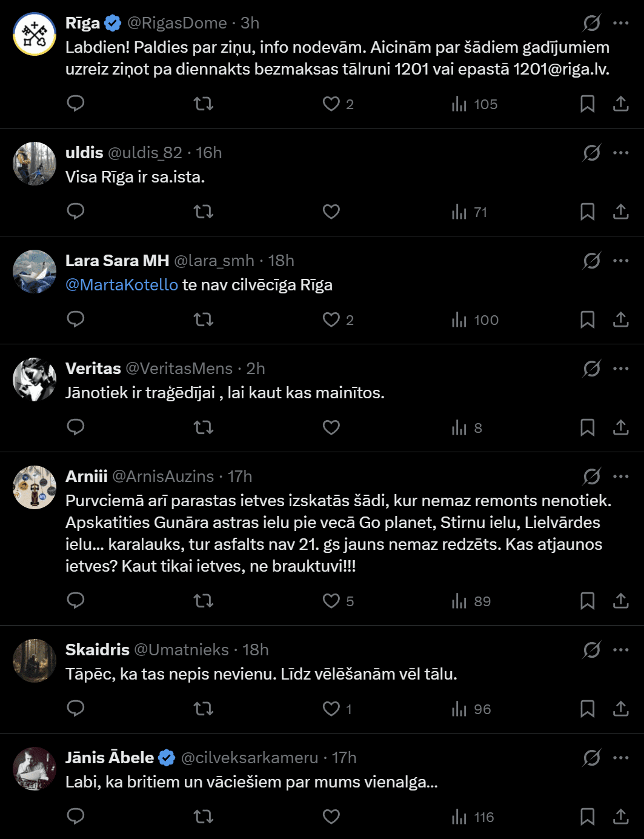Screen dimensions: 644x839
Task: Click Grok icon on Veritas's tweet
Action: (x=591, y=369)
